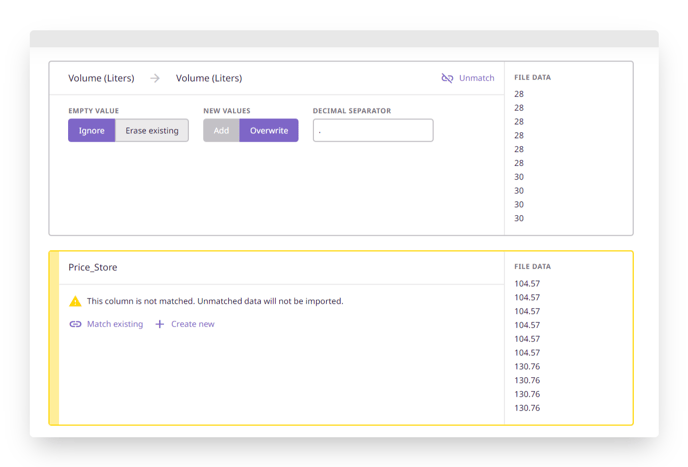The width and height of the screenshot is (688, 467).
Task: Click the arrow between the Volume (Liters) labels
Action: (155, 78)
